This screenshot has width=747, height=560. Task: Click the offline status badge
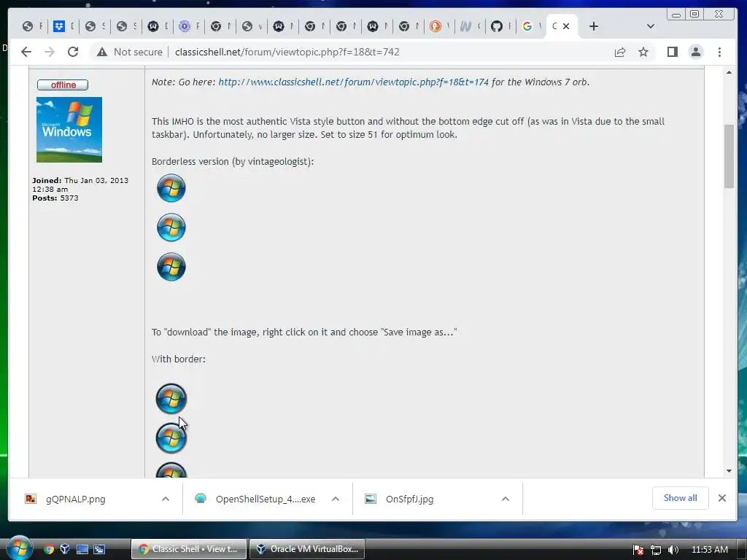point(63,85)
